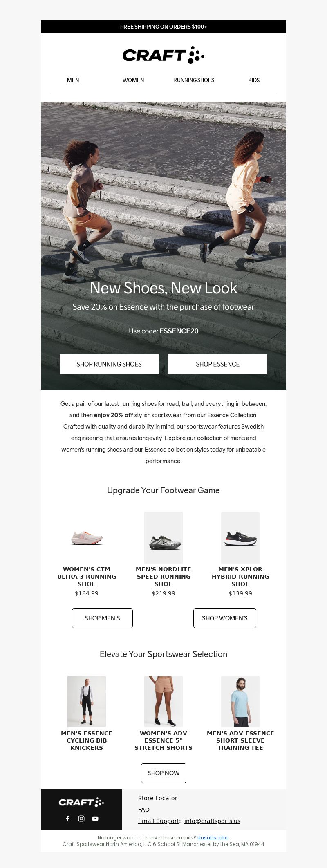Select the WOMEN navigation item
The height and width of the screenshot is (868, 327).
pos(133,80)
